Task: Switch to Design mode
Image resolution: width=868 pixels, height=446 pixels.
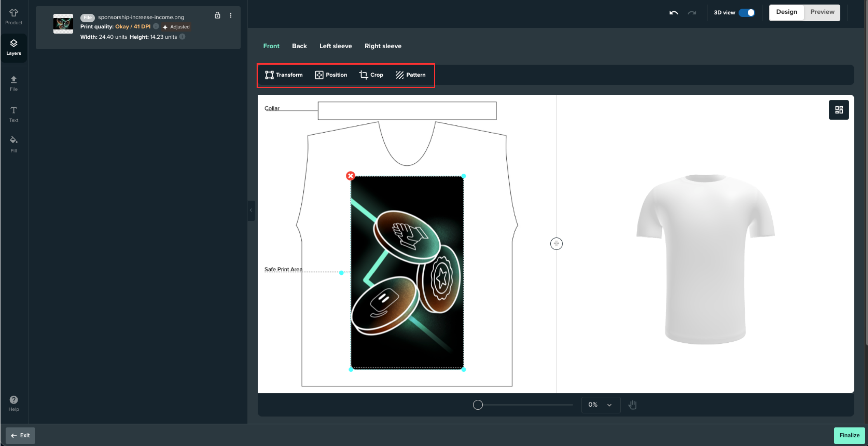Action: point(786,12)
